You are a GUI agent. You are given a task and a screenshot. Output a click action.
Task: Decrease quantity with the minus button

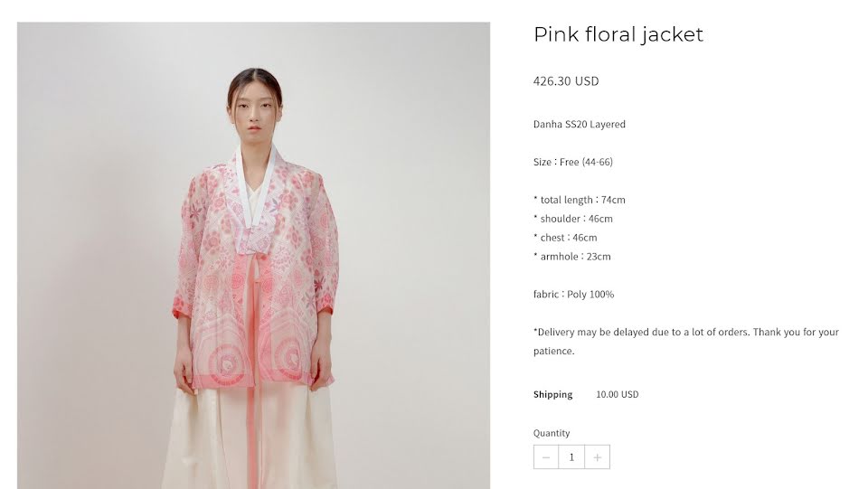[x=546, y=457]
